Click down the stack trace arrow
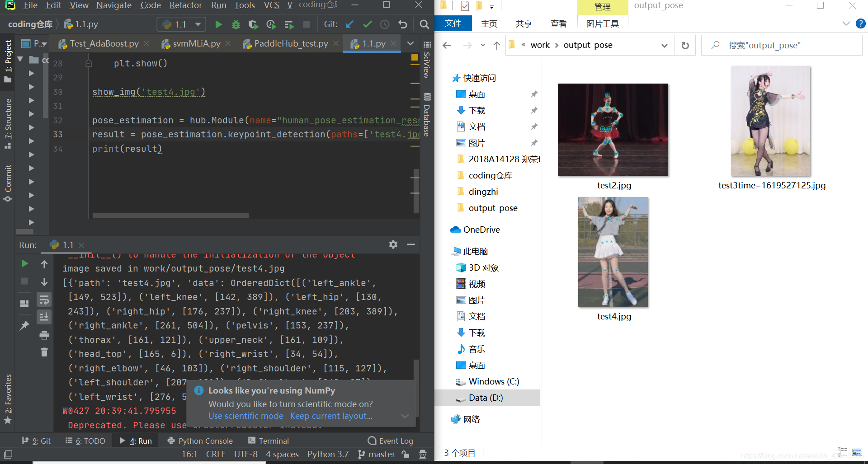 tap(44, 282)
